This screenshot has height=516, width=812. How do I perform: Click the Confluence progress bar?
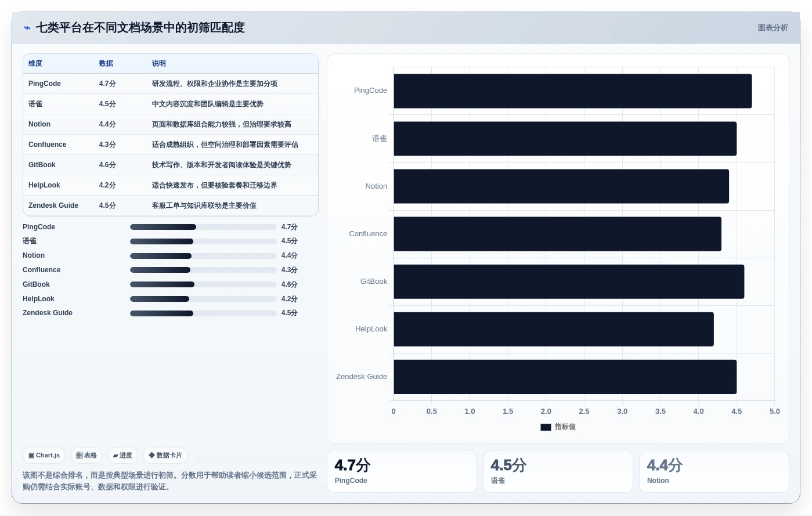(x=203, y=270)
